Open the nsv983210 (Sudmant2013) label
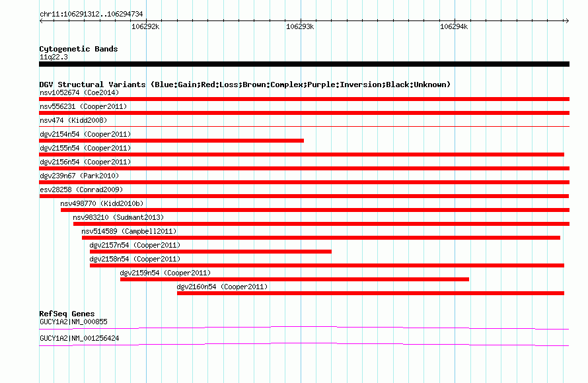 (x=118, y=217)
